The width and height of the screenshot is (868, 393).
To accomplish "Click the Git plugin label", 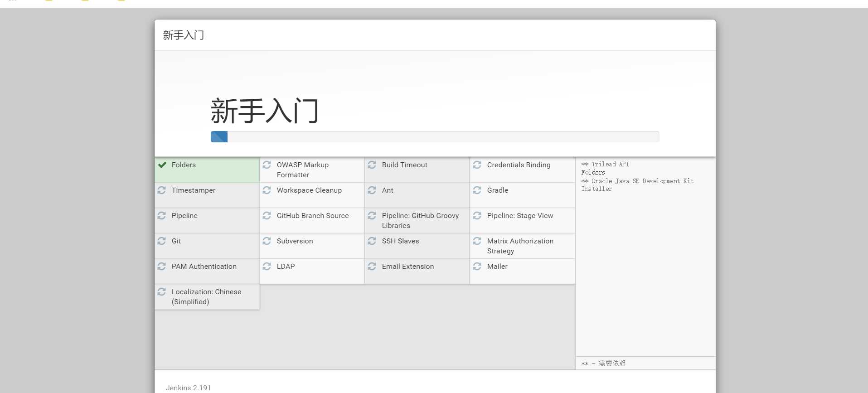I will (x=176, y=241).
